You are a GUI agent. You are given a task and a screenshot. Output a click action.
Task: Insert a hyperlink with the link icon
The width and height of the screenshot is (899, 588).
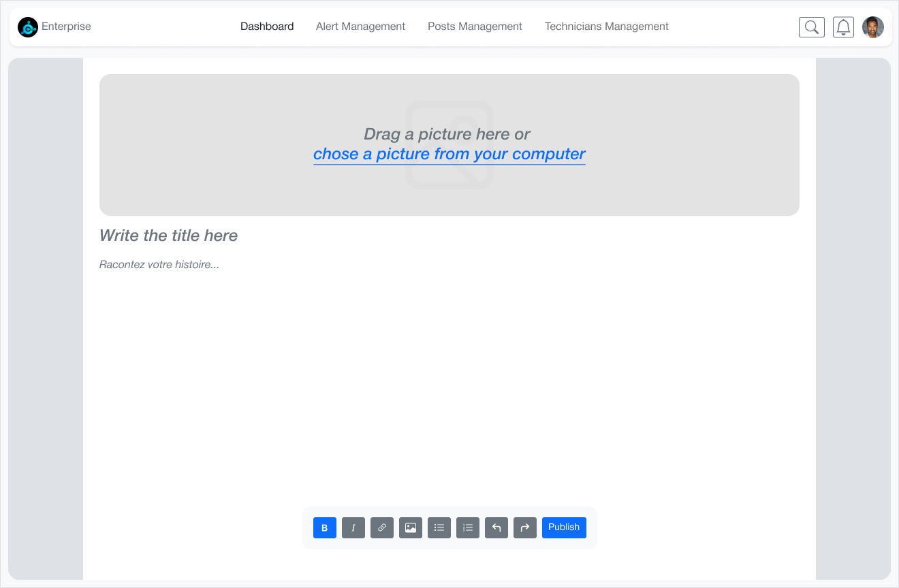382,527
